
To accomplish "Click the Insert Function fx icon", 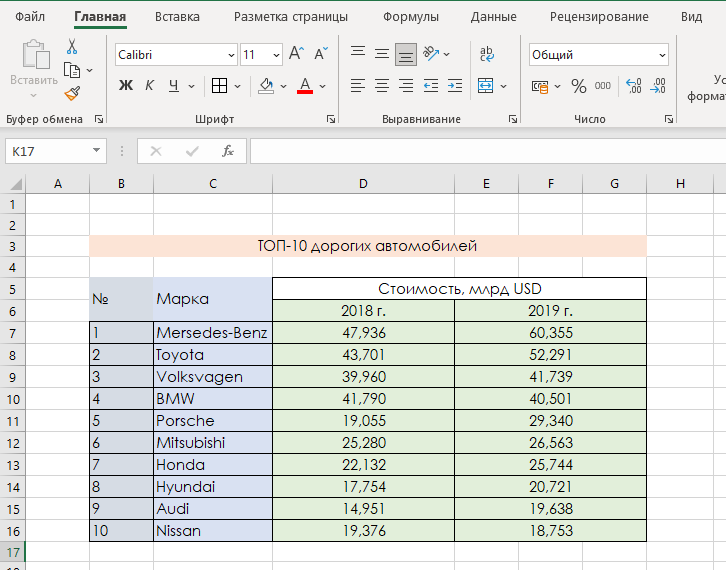I will [x=228, y=151].
